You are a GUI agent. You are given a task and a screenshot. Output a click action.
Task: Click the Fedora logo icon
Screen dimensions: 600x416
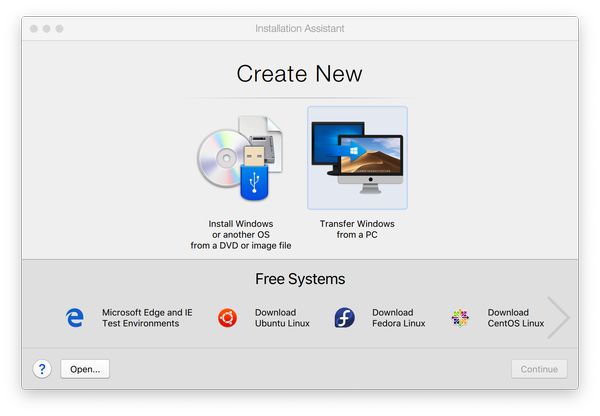coord(344,318)
